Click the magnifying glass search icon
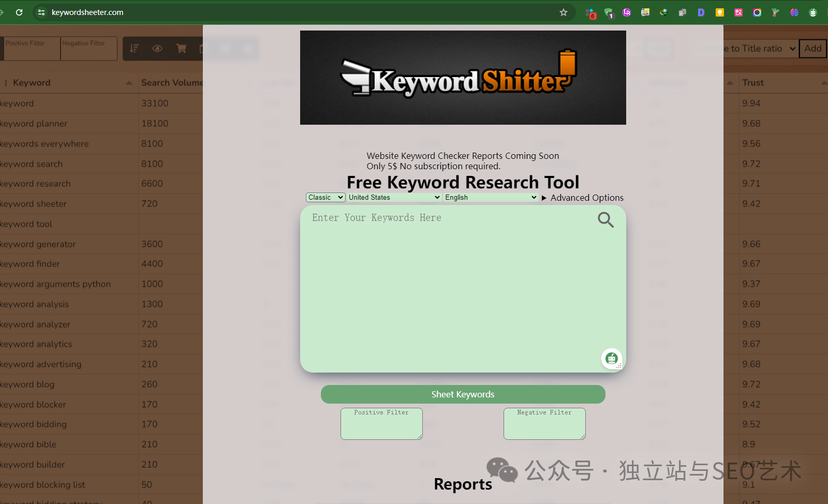This screenshot has height=504, width=828. (605, 220)
